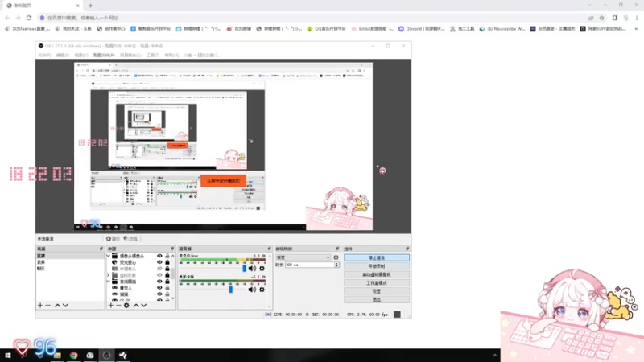Open the Windows Start menu

pos(8,356)
